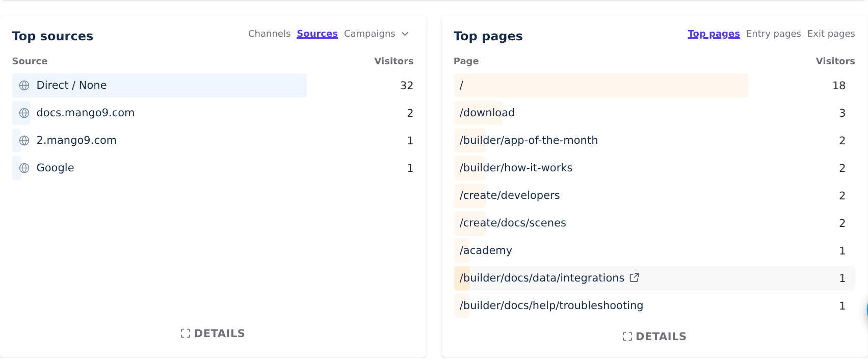Filter by /builder/docs/data/integrations page
The image size is (868, 359).
pos(542,278)
